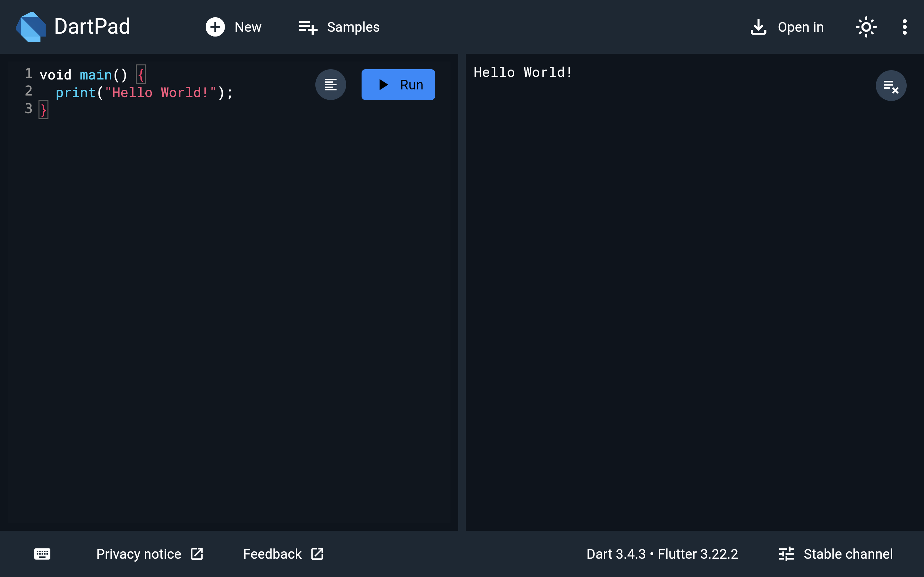The image size is (924, 577).
Task: Click the DartPad title text
Action: 92,27
